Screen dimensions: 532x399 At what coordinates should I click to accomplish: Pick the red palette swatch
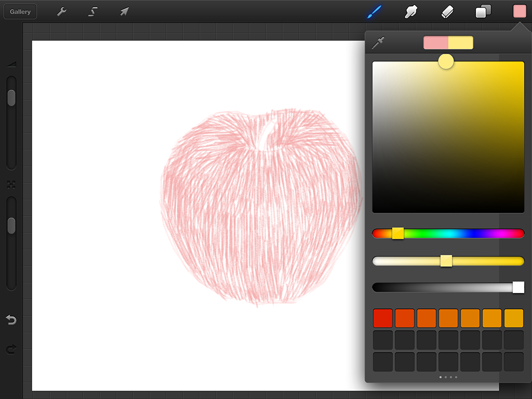(383, 318)
